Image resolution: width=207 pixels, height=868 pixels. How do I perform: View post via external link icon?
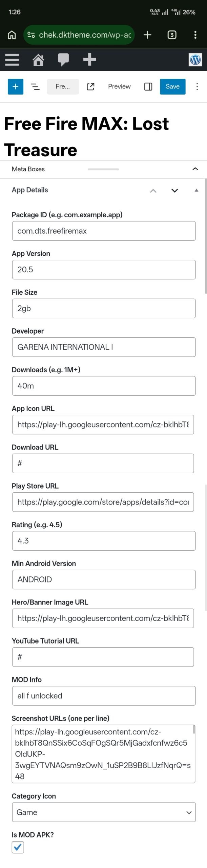90,86
